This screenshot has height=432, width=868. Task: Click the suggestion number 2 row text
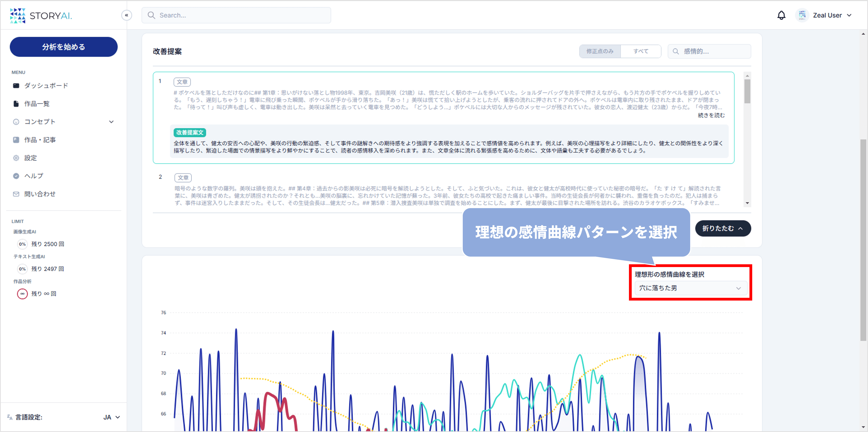point(447,196)
